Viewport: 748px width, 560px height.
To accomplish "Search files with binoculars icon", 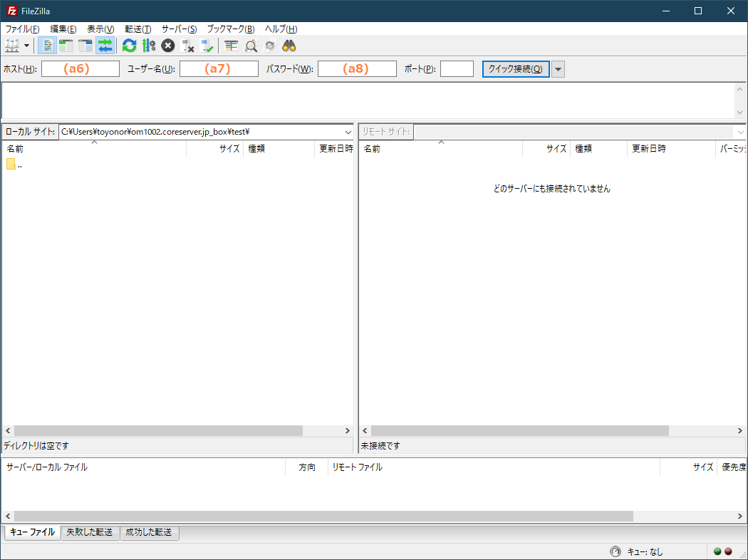I will click(289, 46).
